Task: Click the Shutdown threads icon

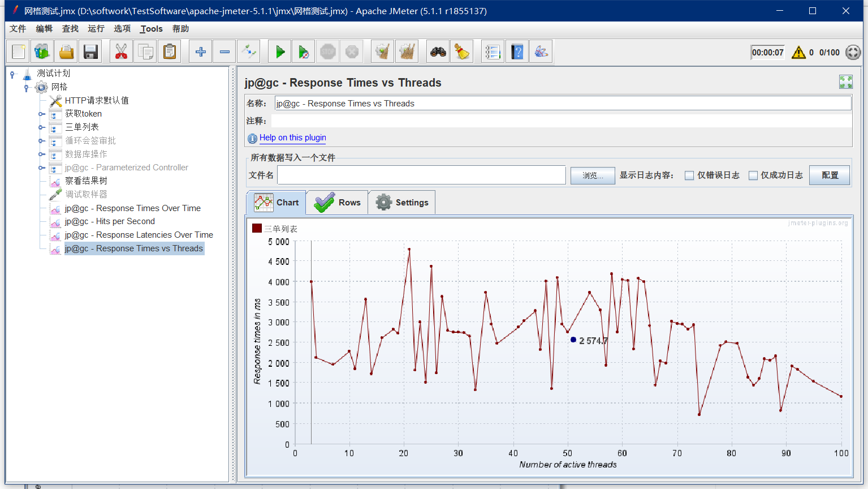Action: point(352,52)
